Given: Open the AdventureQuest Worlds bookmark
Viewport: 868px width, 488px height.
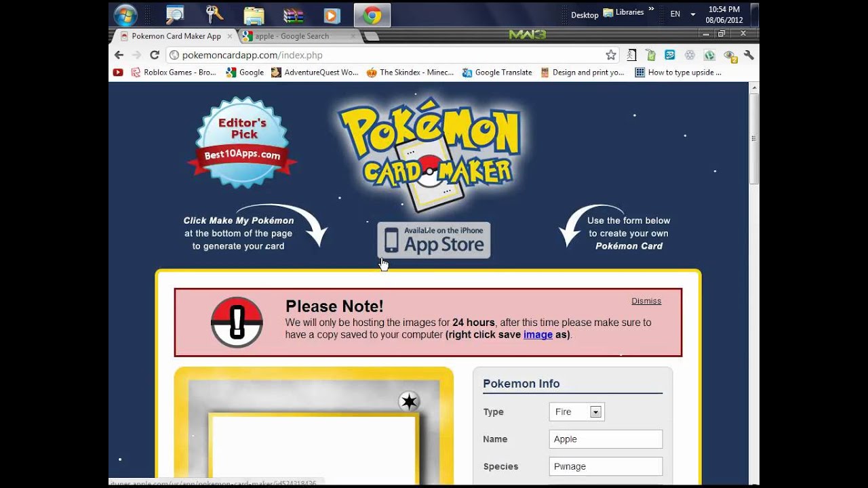Looking at the screenshot, I should pyautogui.click(x=315, y=73).
